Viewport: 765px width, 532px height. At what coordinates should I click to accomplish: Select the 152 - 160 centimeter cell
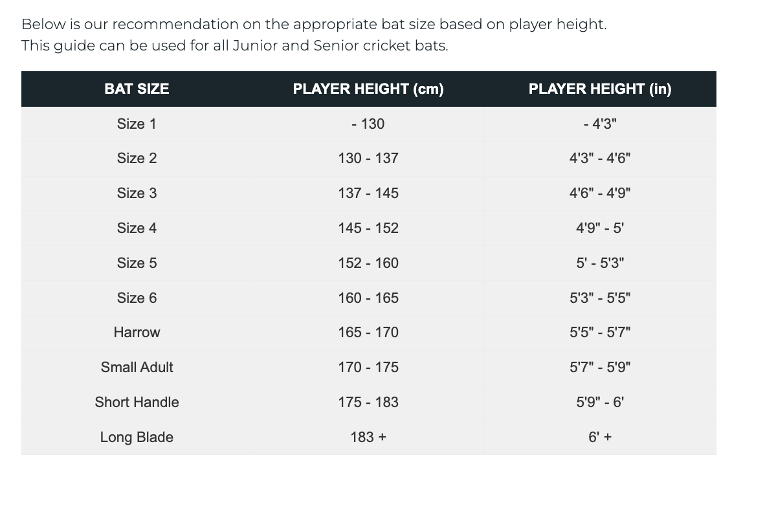(368, 263)
